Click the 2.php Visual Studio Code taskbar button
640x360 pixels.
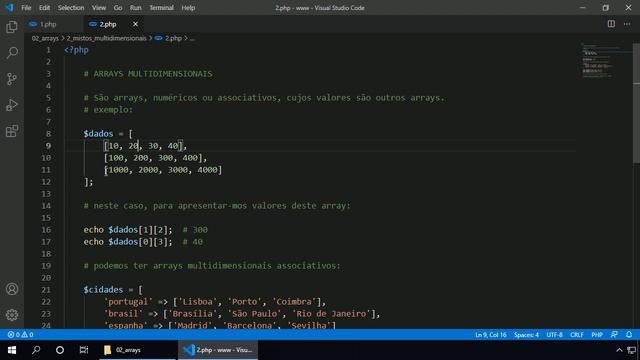pos(218,350)
